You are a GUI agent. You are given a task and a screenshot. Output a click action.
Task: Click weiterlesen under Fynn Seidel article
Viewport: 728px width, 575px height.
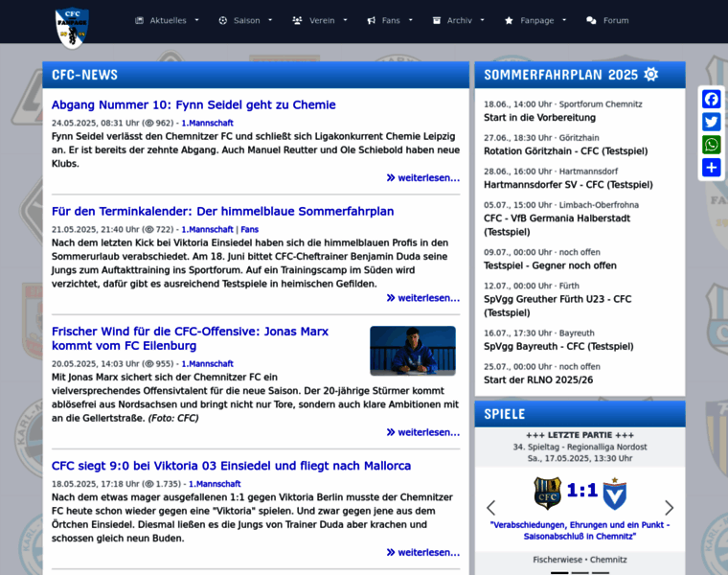423,178
